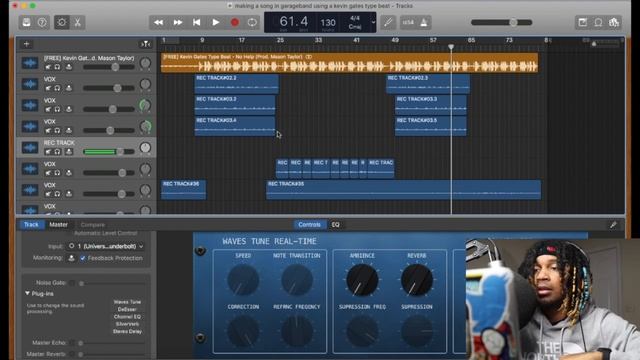Click the horizontal zoom slider above timeline
This screenshot has height=360, width=640.
click(605, 43)
